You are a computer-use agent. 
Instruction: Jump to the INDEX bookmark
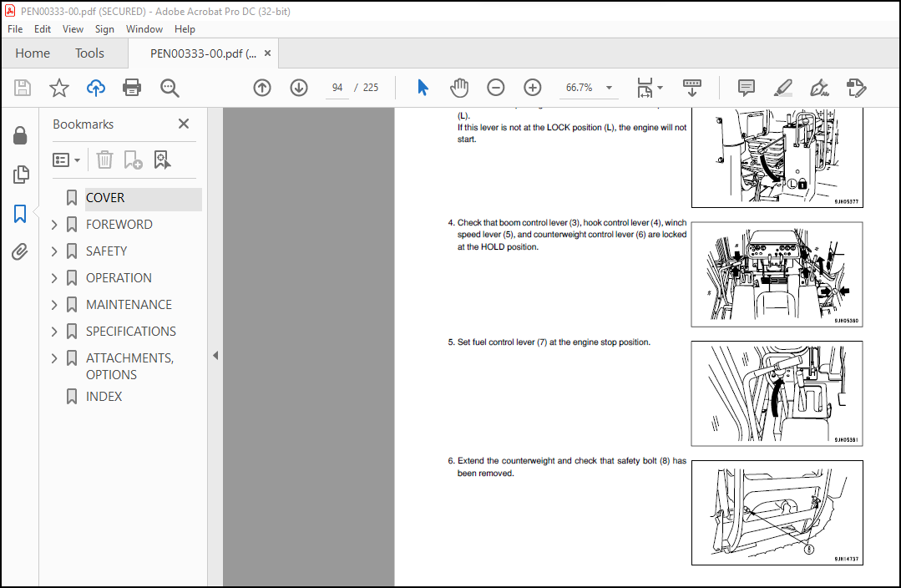pyautogui.click(x=104, y=397)
